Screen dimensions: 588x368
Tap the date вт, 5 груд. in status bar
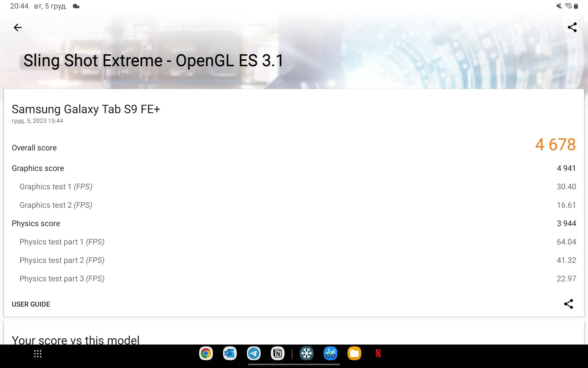[x=51, y=6]
